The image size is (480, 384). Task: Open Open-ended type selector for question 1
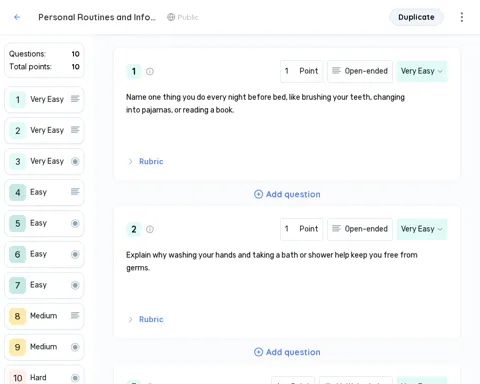[x=360, y=71]
